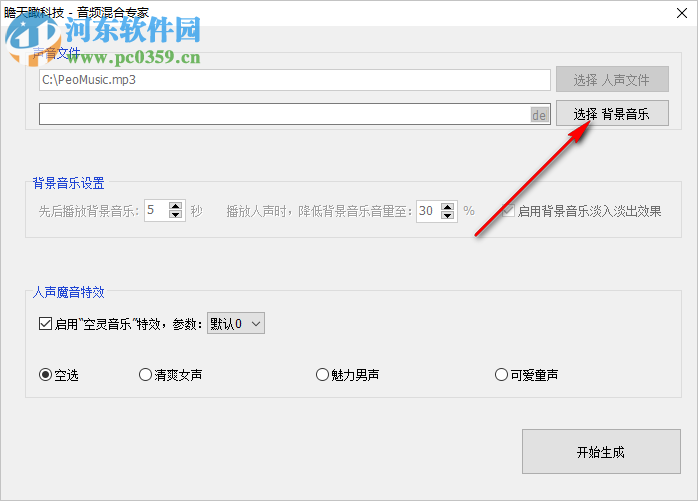Increase volume percent spinner up arrow

tap(447, 207)
